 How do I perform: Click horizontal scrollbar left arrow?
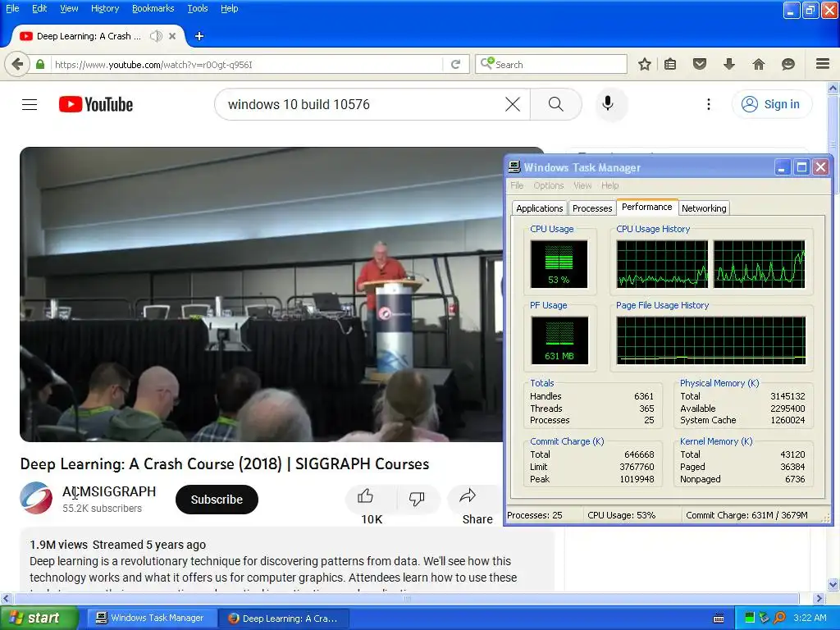(6, 598)
